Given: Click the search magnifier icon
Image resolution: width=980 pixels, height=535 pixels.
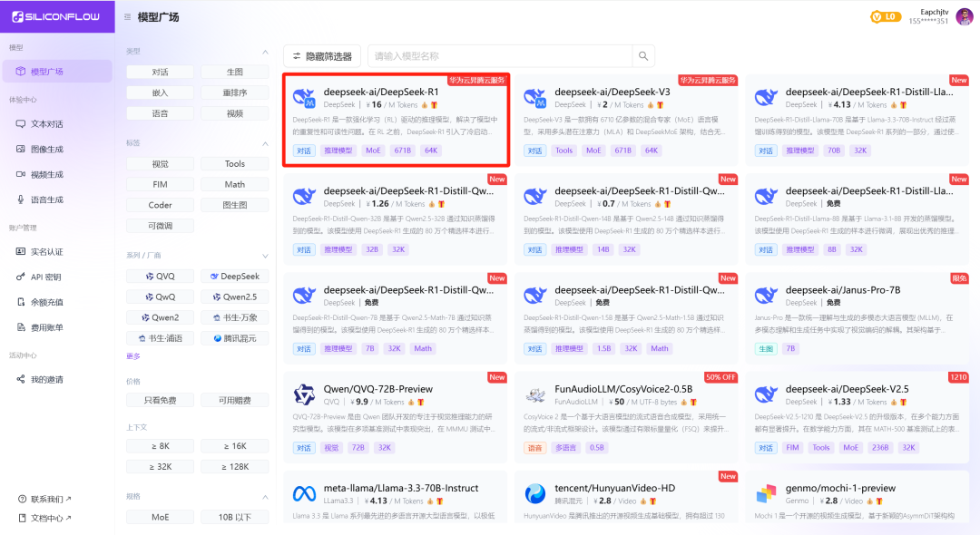Looking at the screenshot, I should point(643,56).
